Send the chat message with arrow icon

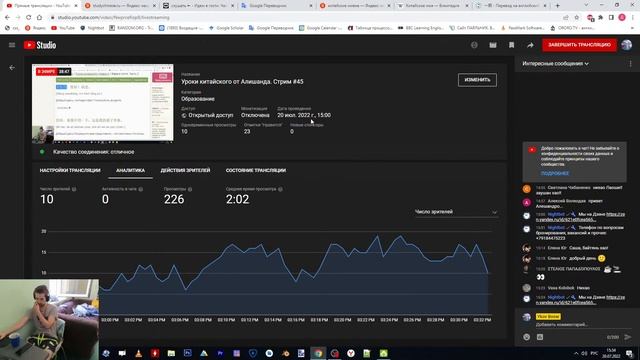628,337
